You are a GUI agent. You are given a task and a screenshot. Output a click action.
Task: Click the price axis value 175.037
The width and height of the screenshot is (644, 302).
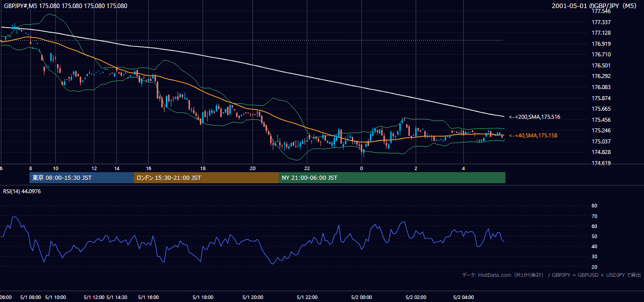[x=601, y=141]
